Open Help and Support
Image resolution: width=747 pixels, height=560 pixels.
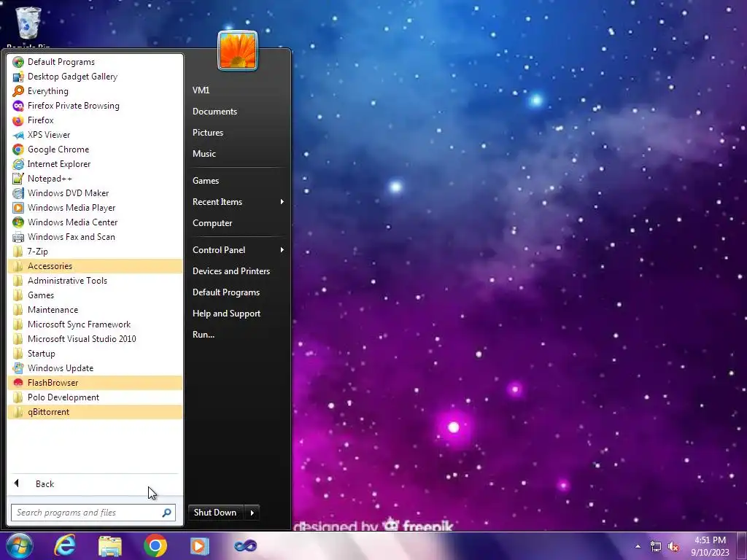(239, 314)
